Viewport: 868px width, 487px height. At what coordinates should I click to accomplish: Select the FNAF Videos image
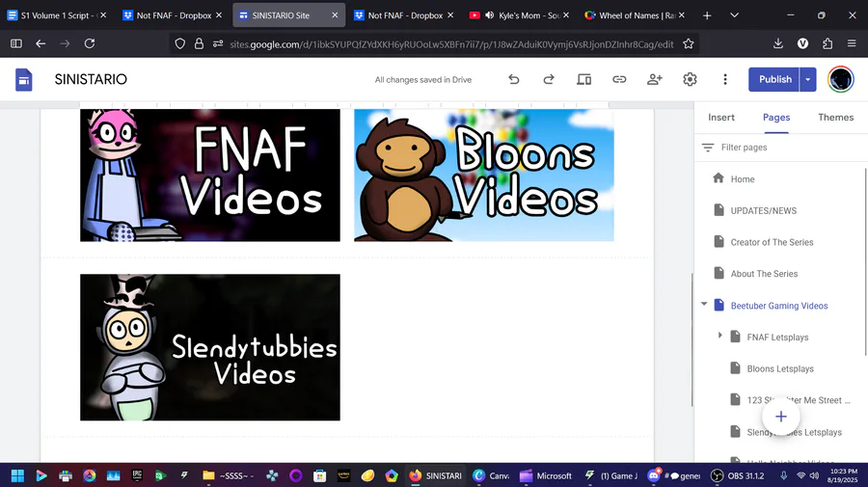(210, 175)
